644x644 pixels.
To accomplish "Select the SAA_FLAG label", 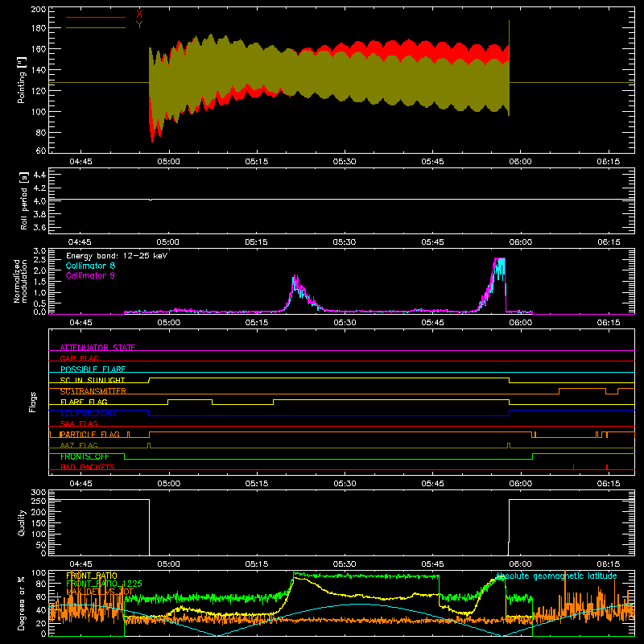I will pos(79,423).
